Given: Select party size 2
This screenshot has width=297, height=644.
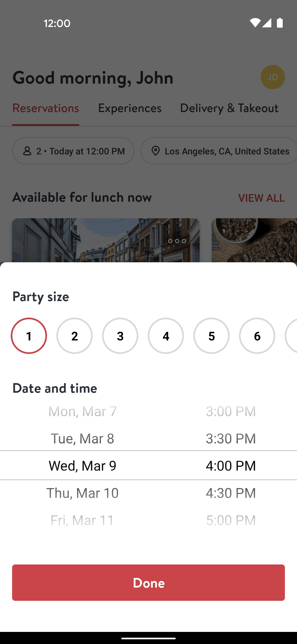Looking at the screenshot, I should tap(75, 336).
